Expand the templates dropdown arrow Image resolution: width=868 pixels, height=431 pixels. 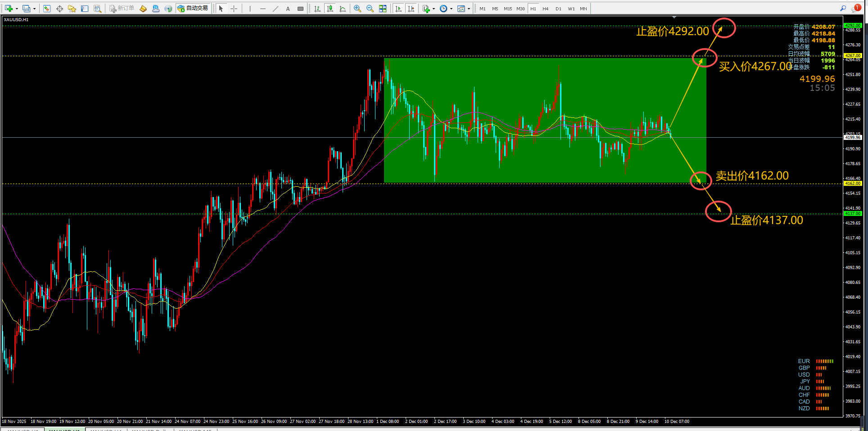[469, 9]
